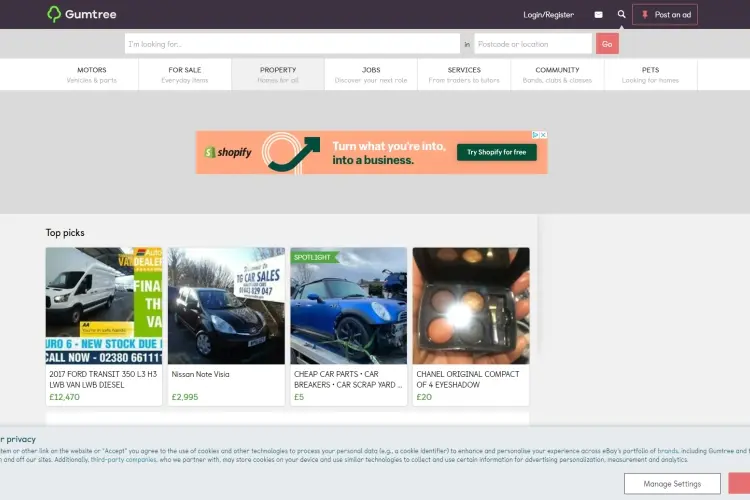Screen dimensions: 750x500
Task: Open the AdChoices icon on Shopify banner
Action: pos(536,135)
